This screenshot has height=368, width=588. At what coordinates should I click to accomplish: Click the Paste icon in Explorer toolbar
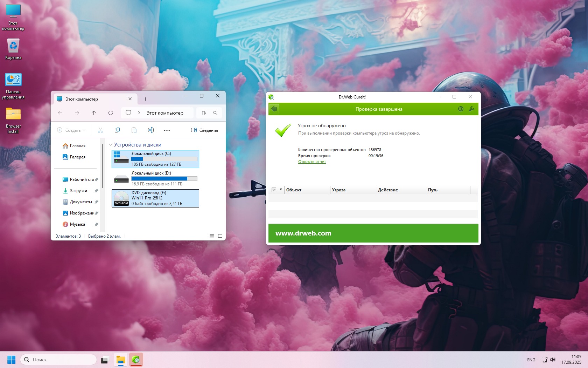point(134,130)
